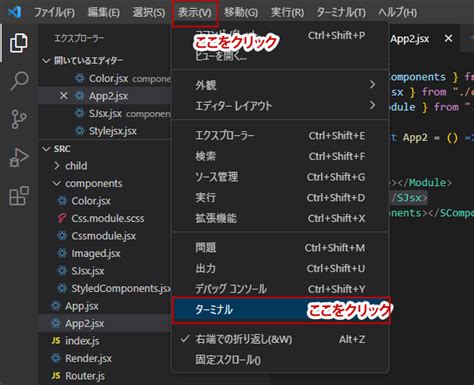Select 検索 menu entry
The width and height of the screenshot is (474, 385).
tap(280, 156)
